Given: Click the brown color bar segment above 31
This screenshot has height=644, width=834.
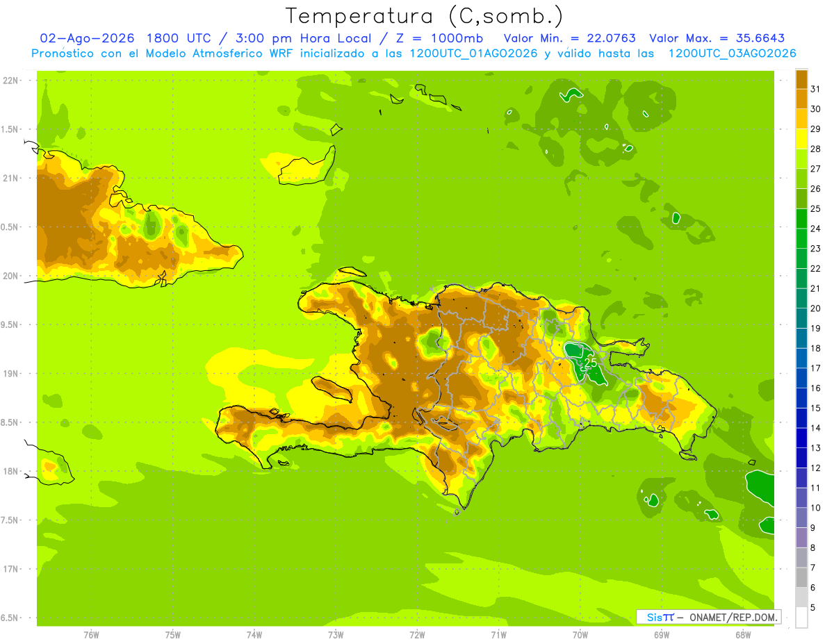Looking at the screenshot, I should point(801,79).
